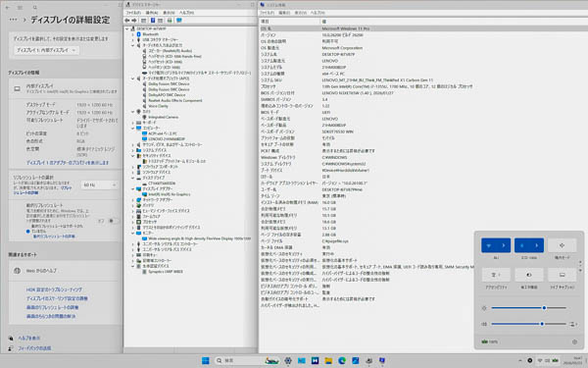Open display 1 adapter properties link
This screenshot has width=588, height=368.
68,163
